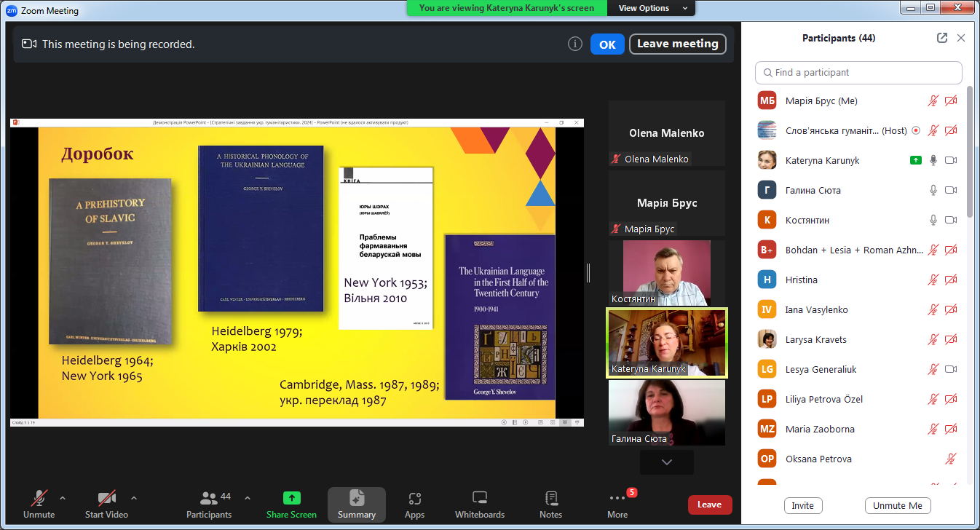Viewport: 980px width, 530px height.
Task: Unmute your microphone
Action: [x=39, y=505]
